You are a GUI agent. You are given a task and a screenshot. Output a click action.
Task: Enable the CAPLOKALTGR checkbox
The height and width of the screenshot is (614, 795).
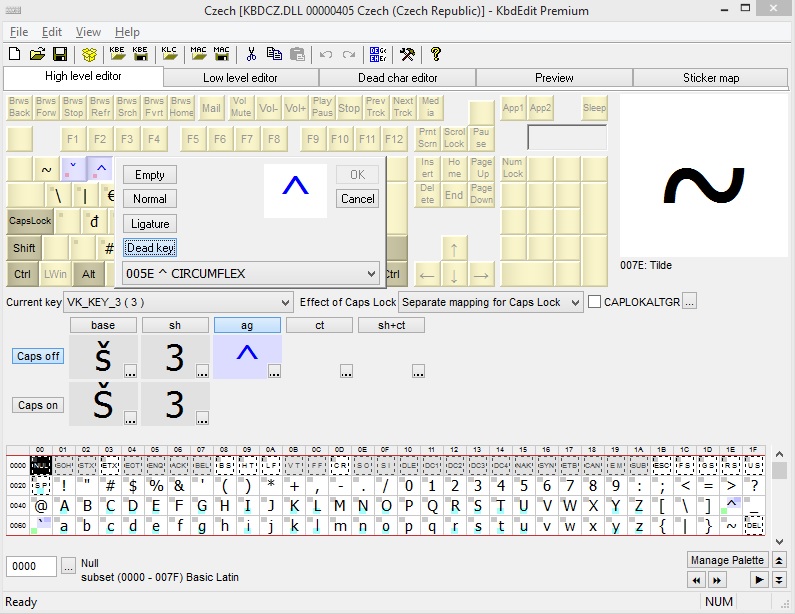pyautogui.click(x=594, y=302)
